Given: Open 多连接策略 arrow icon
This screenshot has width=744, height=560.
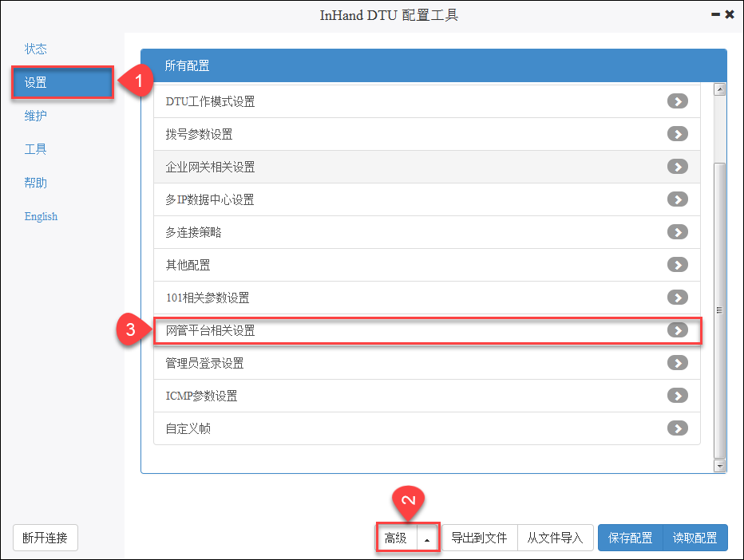Looking at the screenshot, I should pos(678,232).
